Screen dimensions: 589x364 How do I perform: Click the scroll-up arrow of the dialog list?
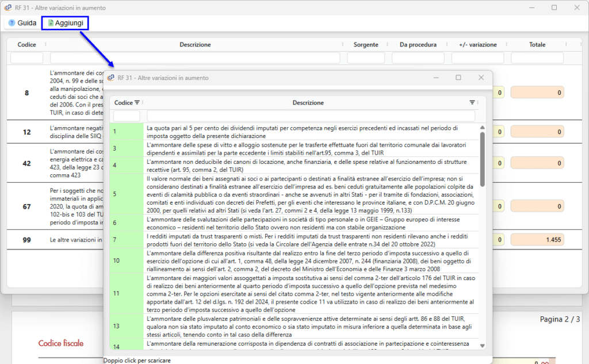(x=483, y=128)
